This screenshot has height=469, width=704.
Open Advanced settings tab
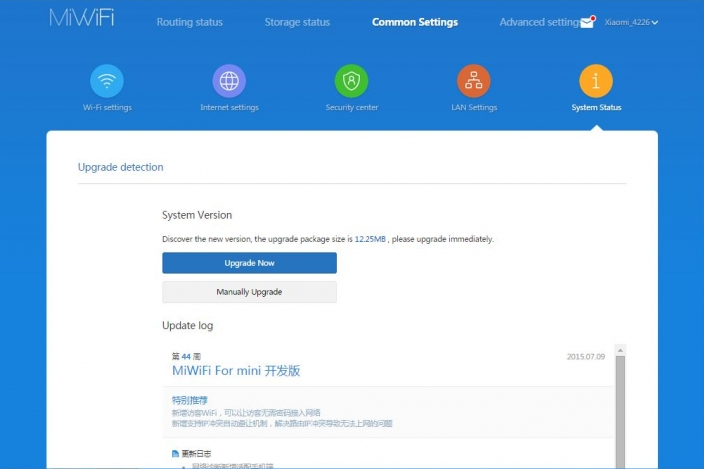tap(540, 22)
